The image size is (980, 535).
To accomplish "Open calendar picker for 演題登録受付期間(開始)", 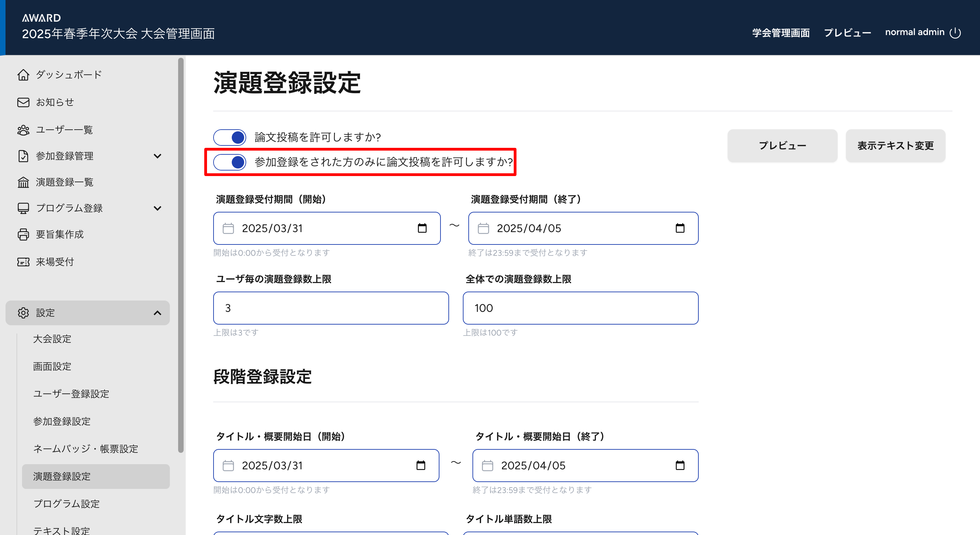I will coord(422,228).
